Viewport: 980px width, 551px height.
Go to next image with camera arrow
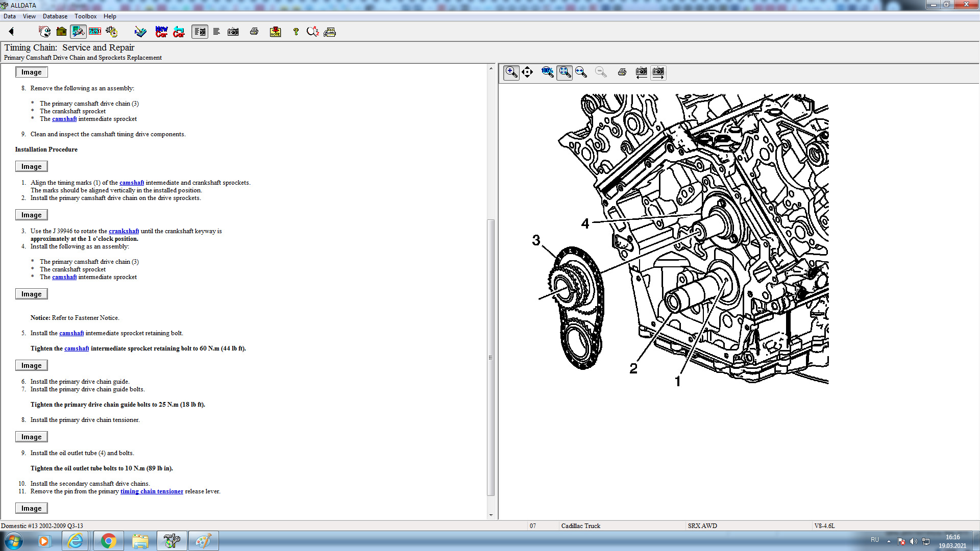[x=658, y=72]
